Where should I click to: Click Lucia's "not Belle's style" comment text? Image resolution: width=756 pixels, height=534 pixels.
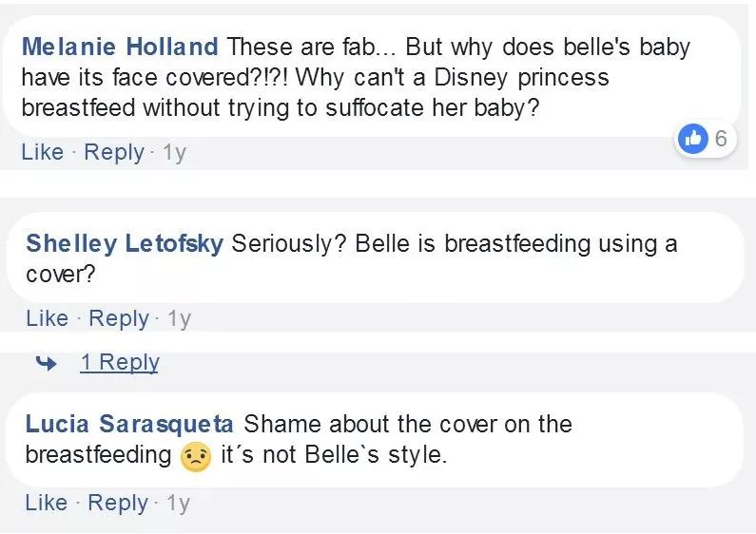tap(333, 455)
